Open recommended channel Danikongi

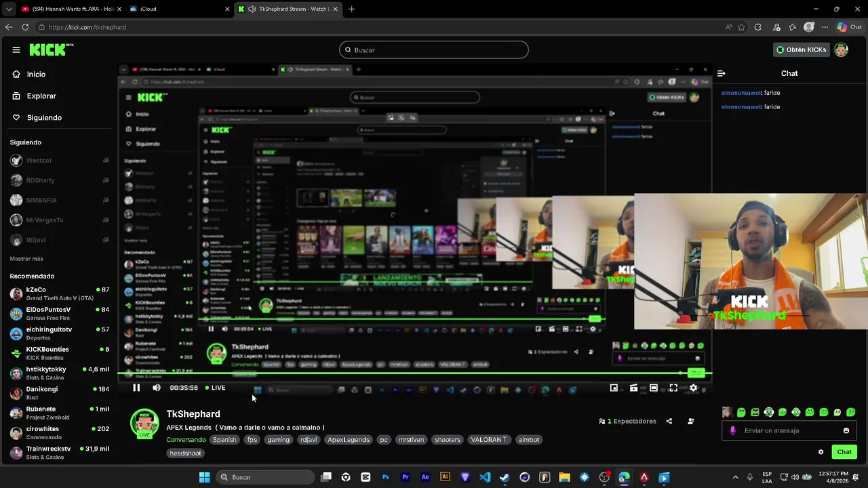[x=59, y=393]
